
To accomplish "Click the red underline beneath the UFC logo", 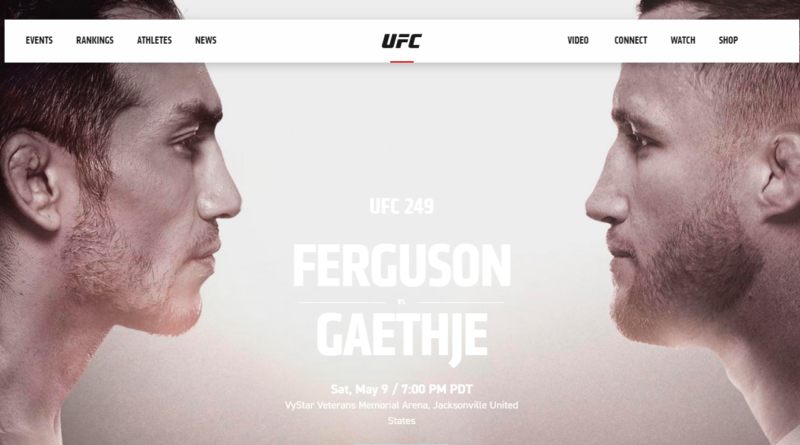I will point(402,62).
